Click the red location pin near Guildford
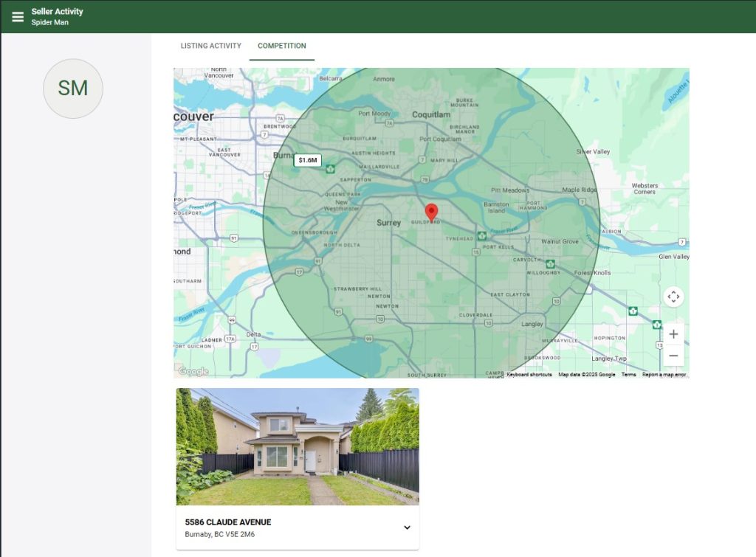 click(x=432, y=212)
